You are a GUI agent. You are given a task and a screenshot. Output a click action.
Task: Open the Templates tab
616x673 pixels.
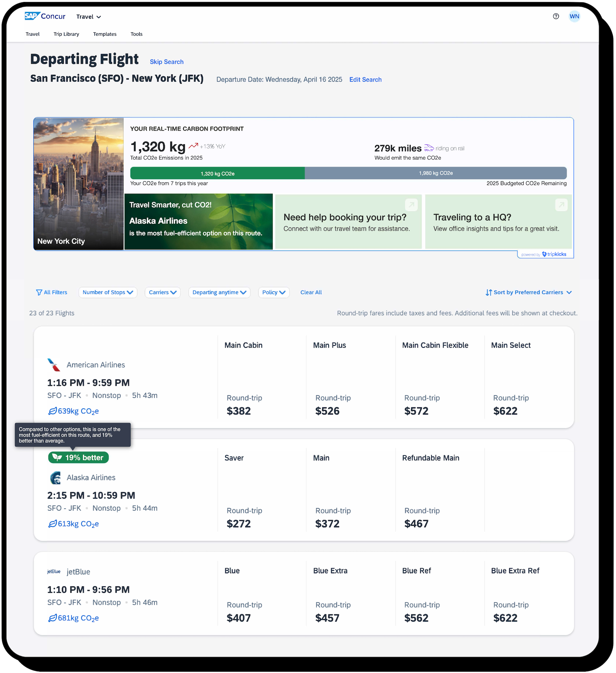coord(105,34)
